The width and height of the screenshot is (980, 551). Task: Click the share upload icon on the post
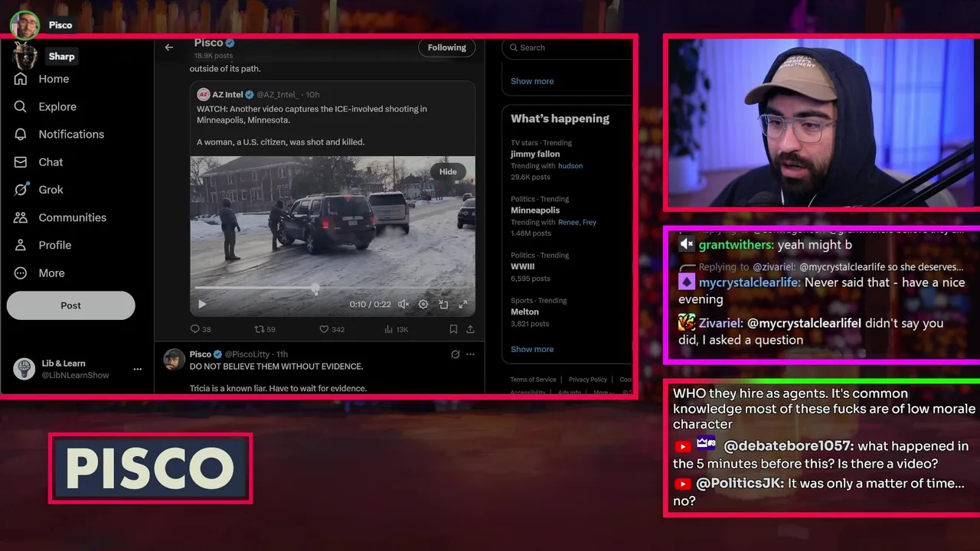[x=470, y=329]
